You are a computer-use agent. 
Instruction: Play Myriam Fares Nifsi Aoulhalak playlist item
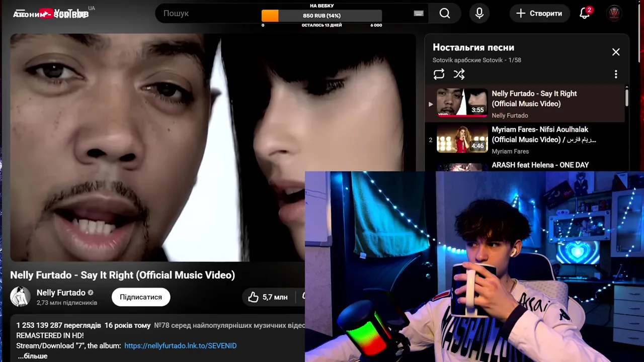pos(525,139)
